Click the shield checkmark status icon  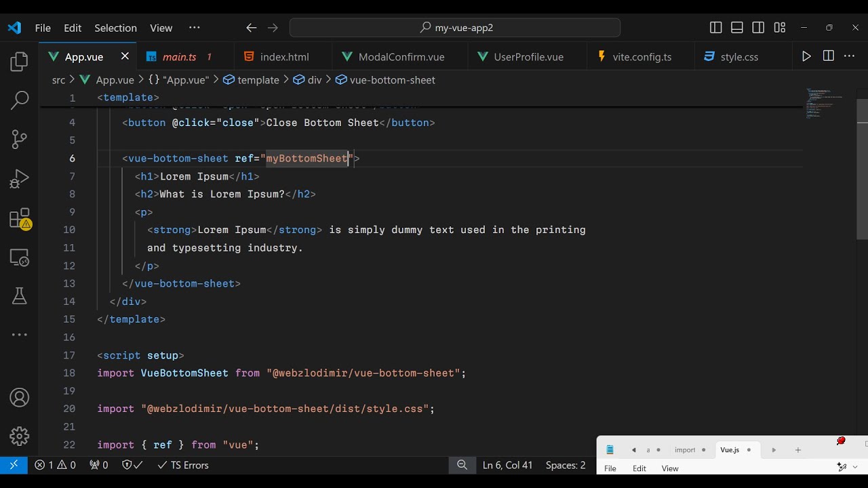[132, 465]
